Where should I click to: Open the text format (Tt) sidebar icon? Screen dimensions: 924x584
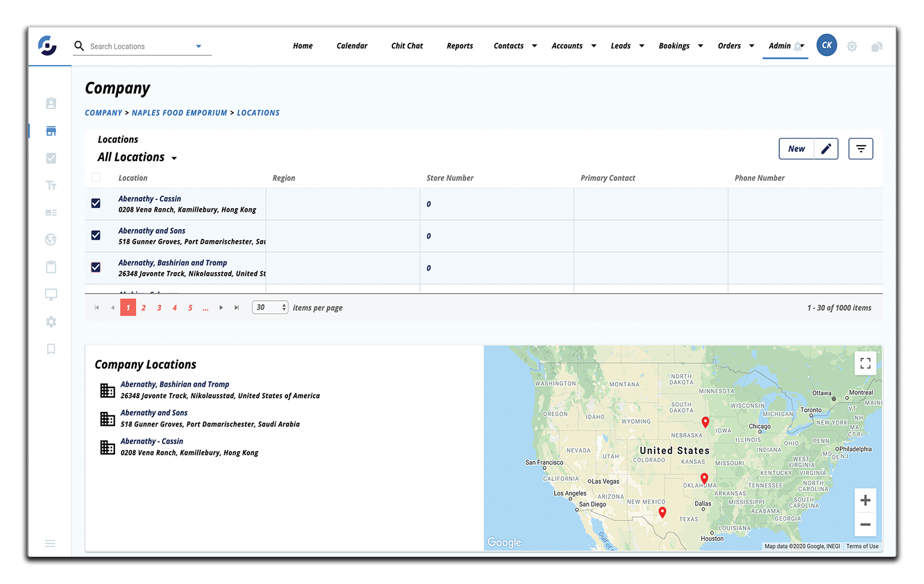point(51,185)
